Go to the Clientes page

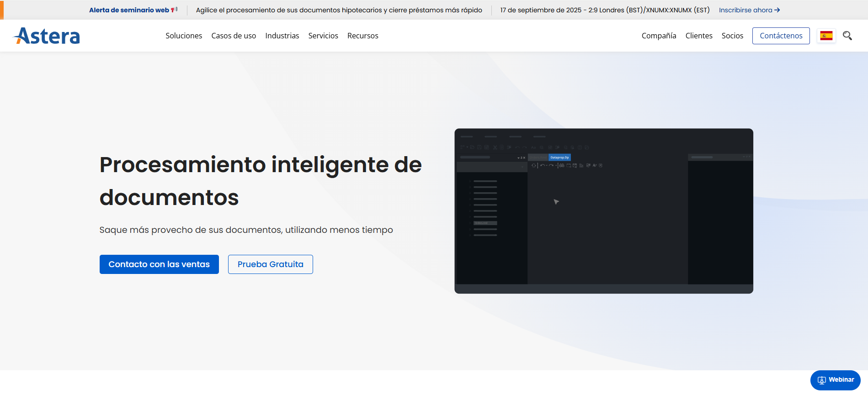tap(699, 36)
